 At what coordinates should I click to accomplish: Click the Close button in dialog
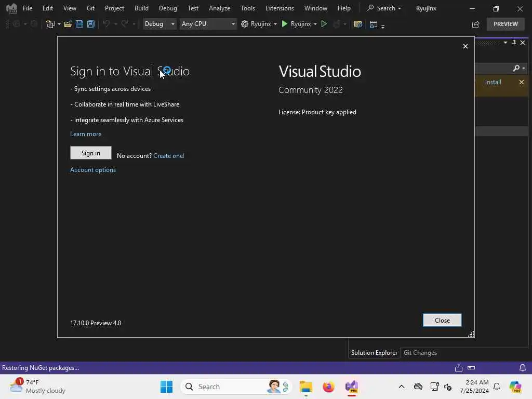coord(442,320)
